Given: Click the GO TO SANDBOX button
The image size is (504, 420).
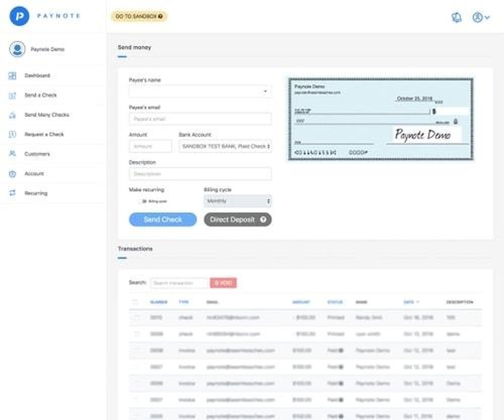Looking at the screenshot, I should [x=139, y=16].
